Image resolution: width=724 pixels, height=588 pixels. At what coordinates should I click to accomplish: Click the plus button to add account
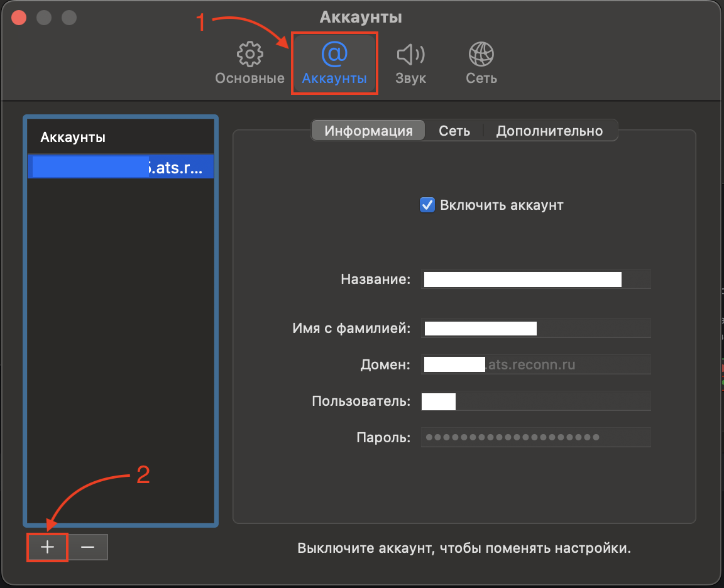click(48, 547)
